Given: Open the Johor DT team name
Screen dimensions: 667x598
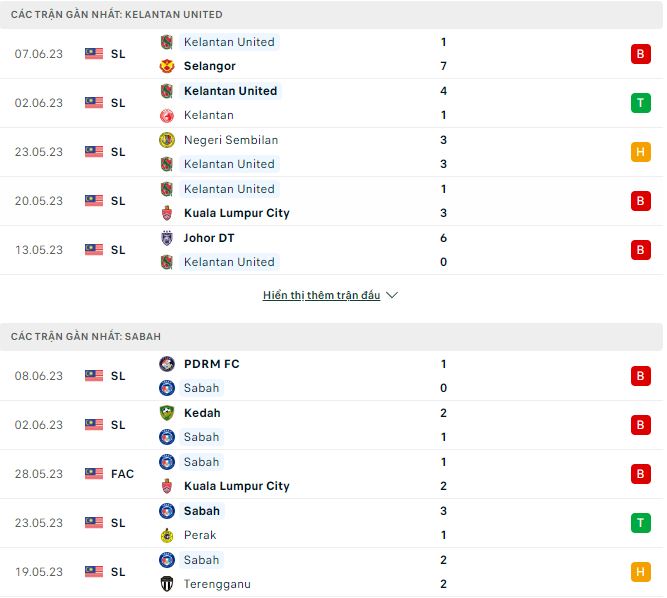Looking at the screenshot, I should [209, 238].
